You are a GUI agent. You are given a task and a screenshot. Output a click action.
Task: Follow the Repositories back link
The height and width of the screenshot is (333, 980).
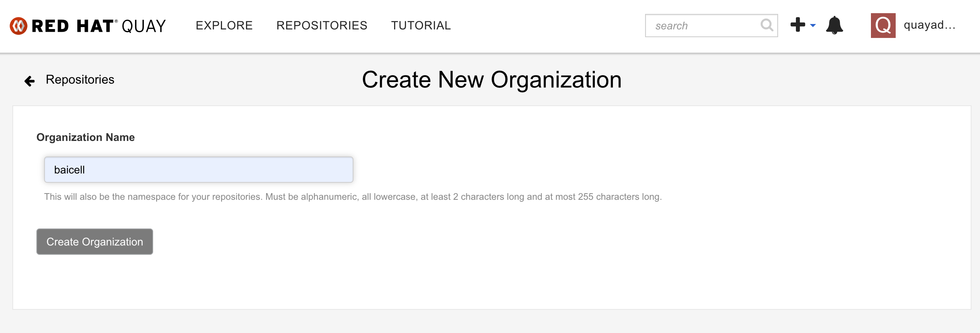coord(80,80)
